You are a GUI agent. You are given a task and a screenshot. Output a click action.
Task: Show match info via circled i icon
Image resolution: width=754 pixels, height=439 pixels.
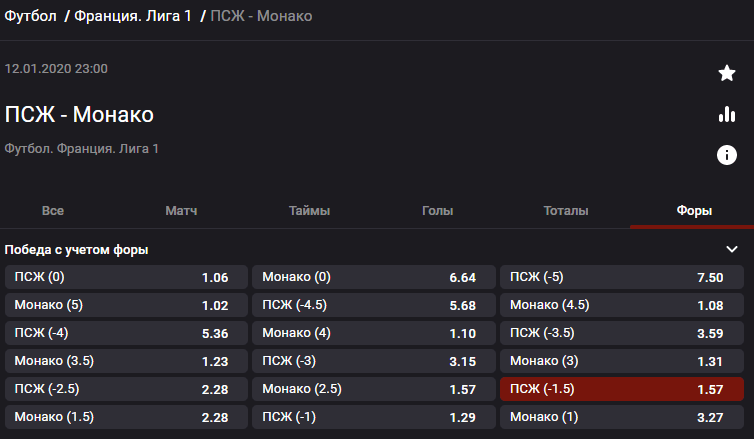click(x=727, y=155)
